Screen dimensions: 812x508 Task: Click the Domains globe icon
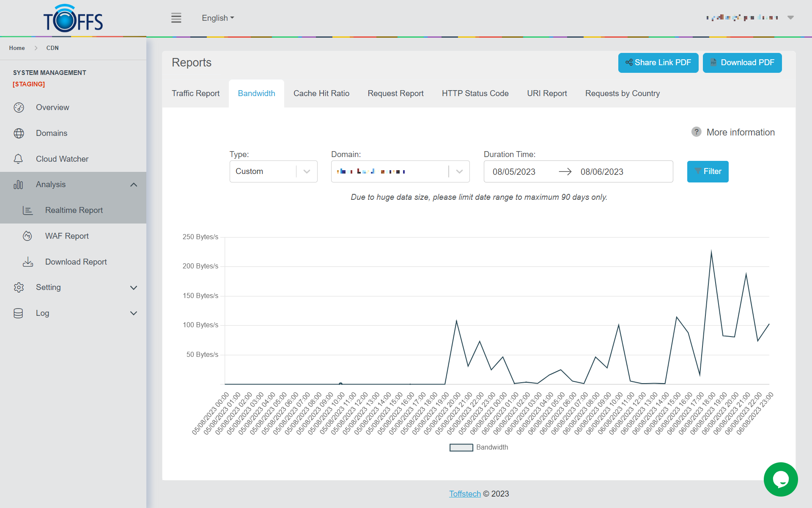19,133
